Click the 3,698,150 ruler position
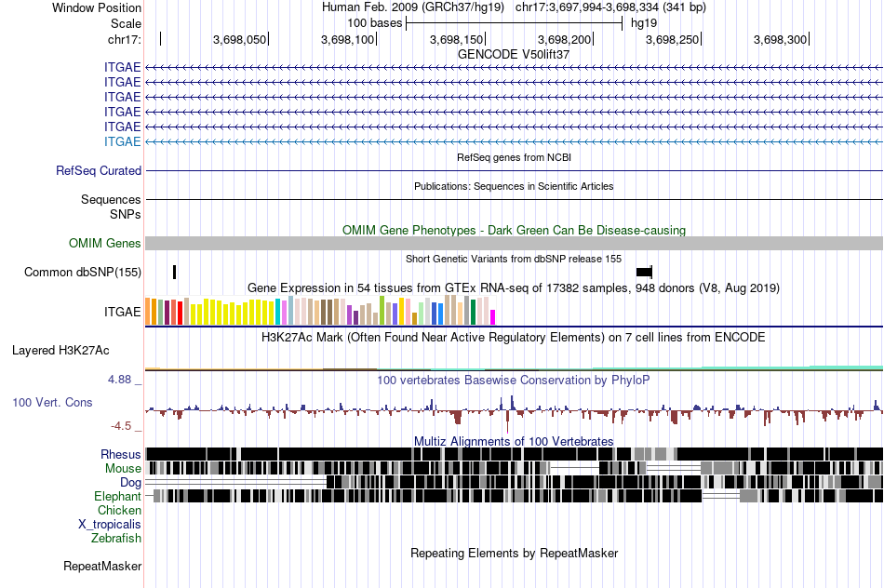 click(x=457, y=39)
